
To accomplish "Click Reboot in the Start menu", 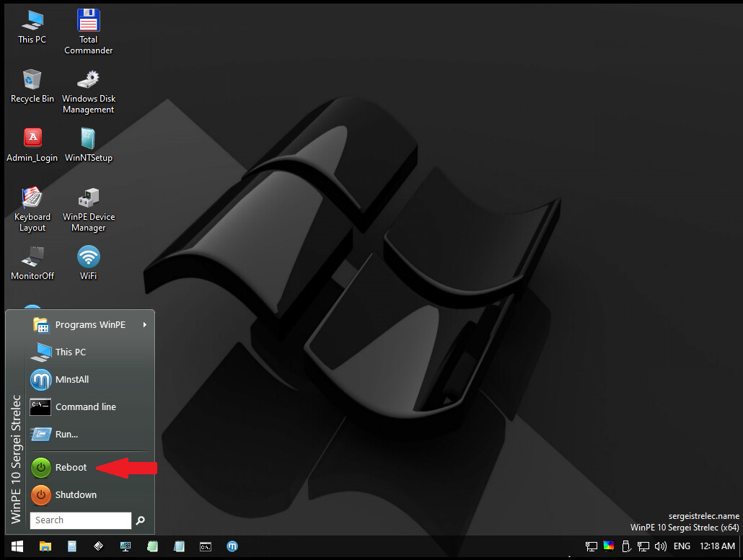I will coord(89,467).
